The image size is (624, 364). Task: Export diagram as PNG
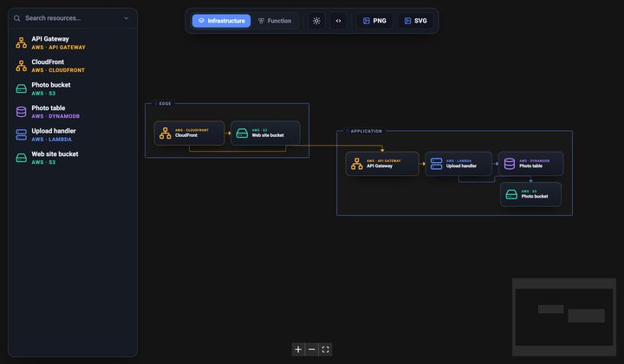[x=374, y=21]
